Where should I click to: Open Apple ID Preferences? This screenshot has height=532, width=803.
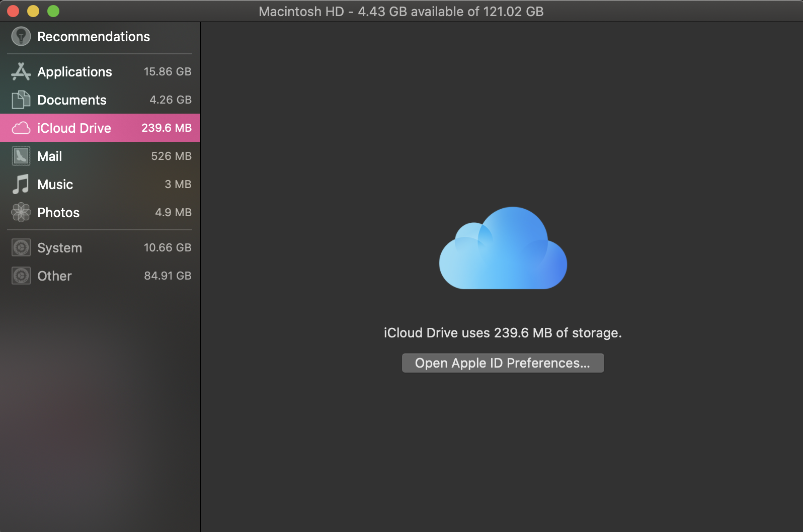(503, 363)
